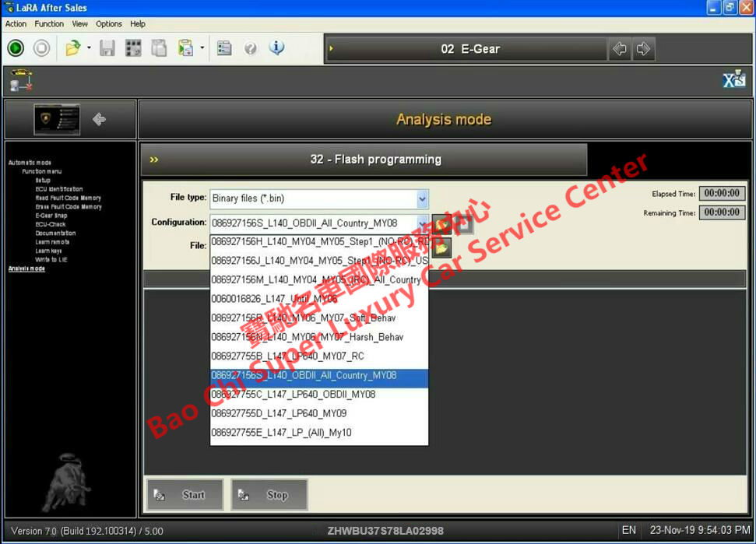
Task: Click the open folder toolbar icon
Action: coord(73,48)
